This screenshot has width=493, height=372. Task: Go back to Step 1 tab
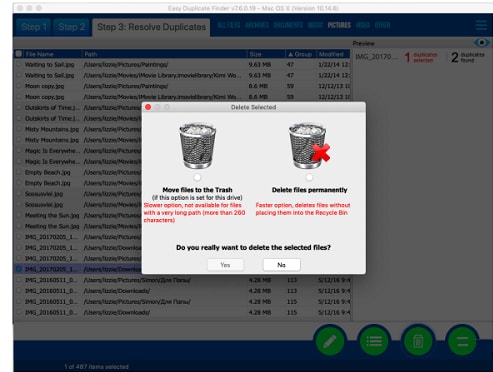pos(34,27)
